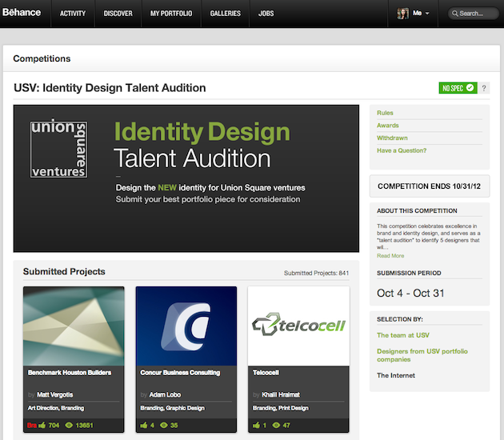Image resolution: width=504 pixels, height=440 pixels.
Task: Click Read More about competition
Action: [390, 256]
